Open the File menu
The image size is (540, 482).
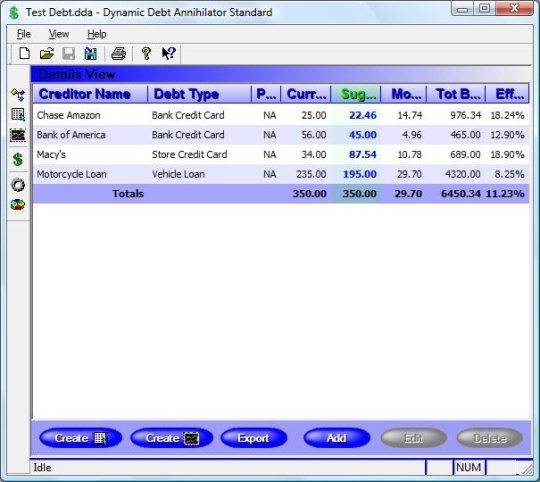[24, 34]
